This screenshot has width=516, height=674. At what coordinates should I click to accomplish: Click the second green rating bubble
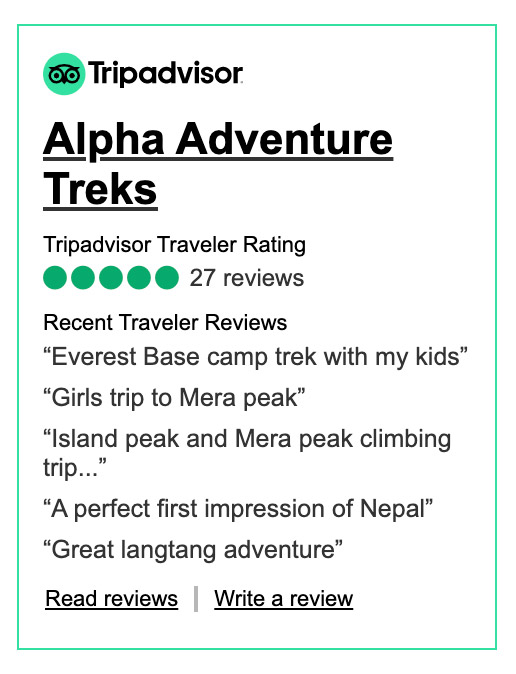pyautogui.click(x=83, y=278)
